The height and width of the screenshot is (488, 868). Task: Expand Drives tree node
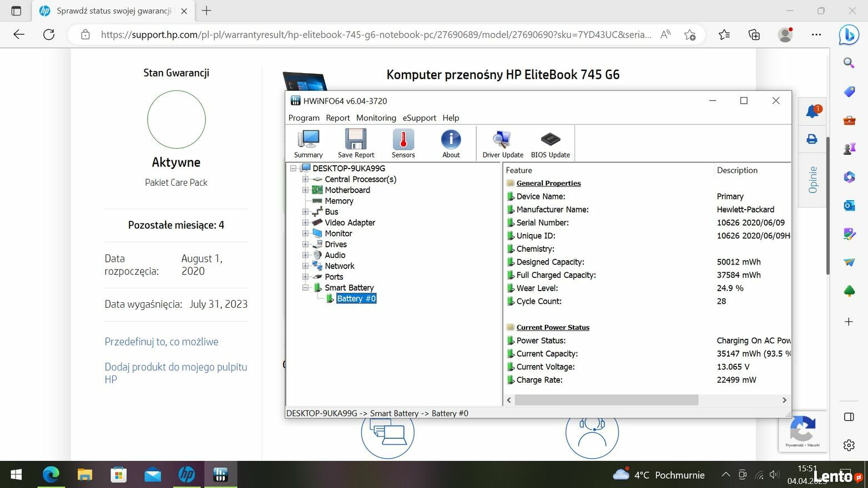[x=305, y=244]
